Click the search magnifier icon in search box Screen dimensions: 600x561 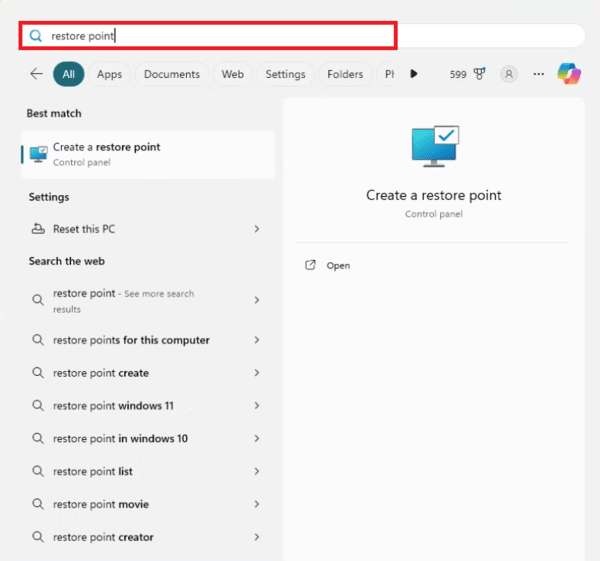(36, 36)
